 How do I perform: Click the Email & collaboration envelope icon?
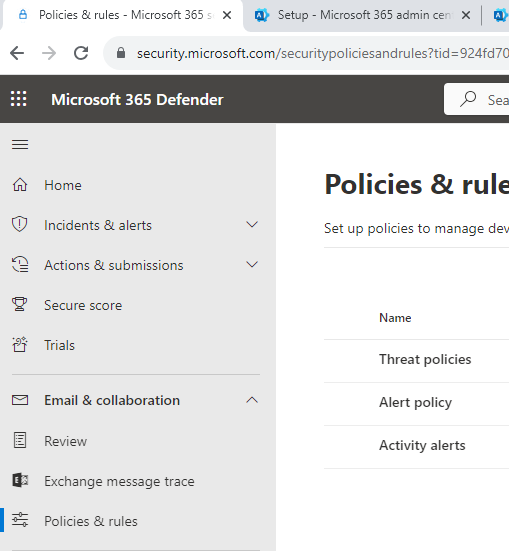[x=20, y=400]
